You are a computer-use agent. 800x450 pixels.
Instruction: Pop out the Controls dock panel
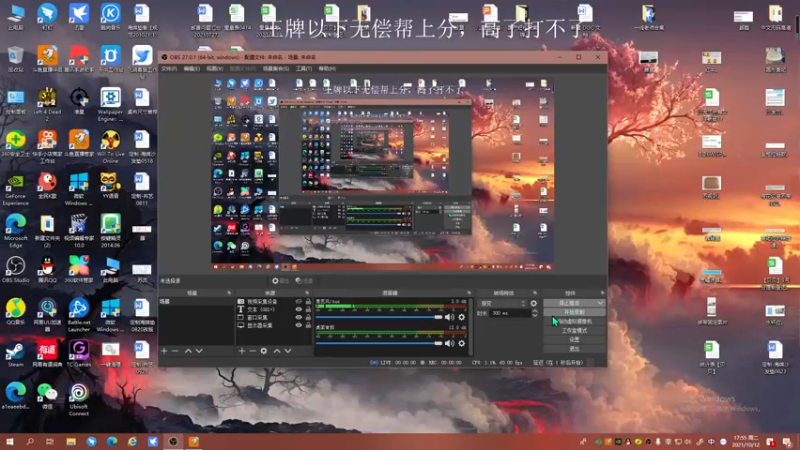pyautogui.click(x=603, y=293)
